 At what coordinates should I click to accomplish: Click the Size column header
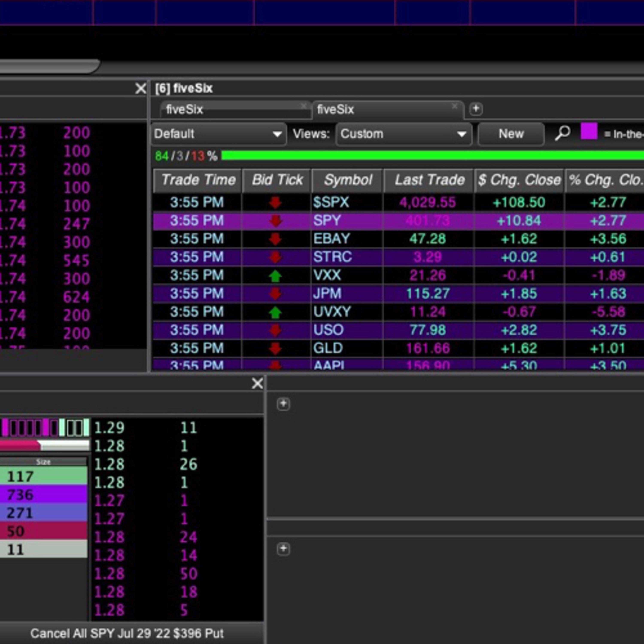pos(43,462)
